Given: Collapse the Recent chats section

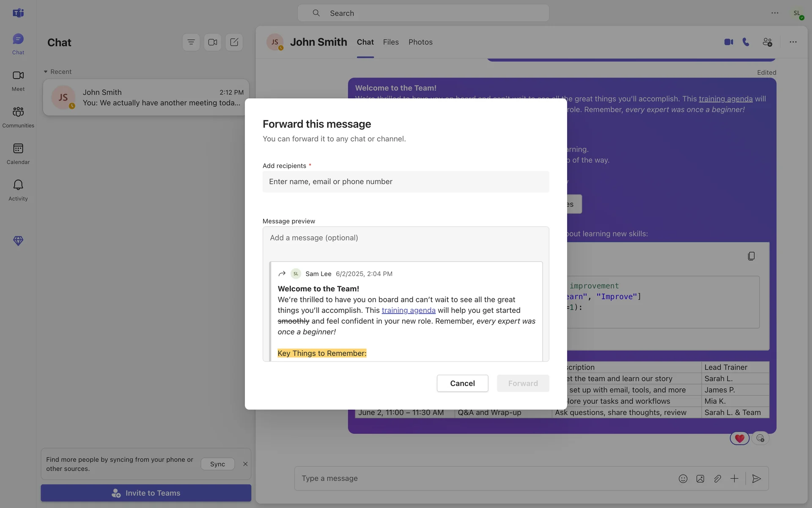Looking at the screenshot, I should (46, 72).
